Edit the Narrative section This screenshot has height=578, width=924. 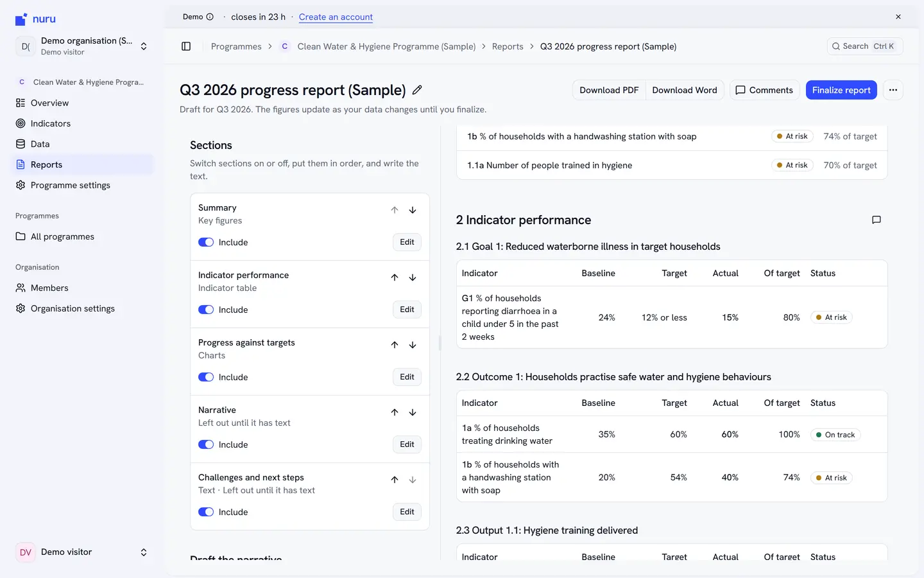coord(407,444)
